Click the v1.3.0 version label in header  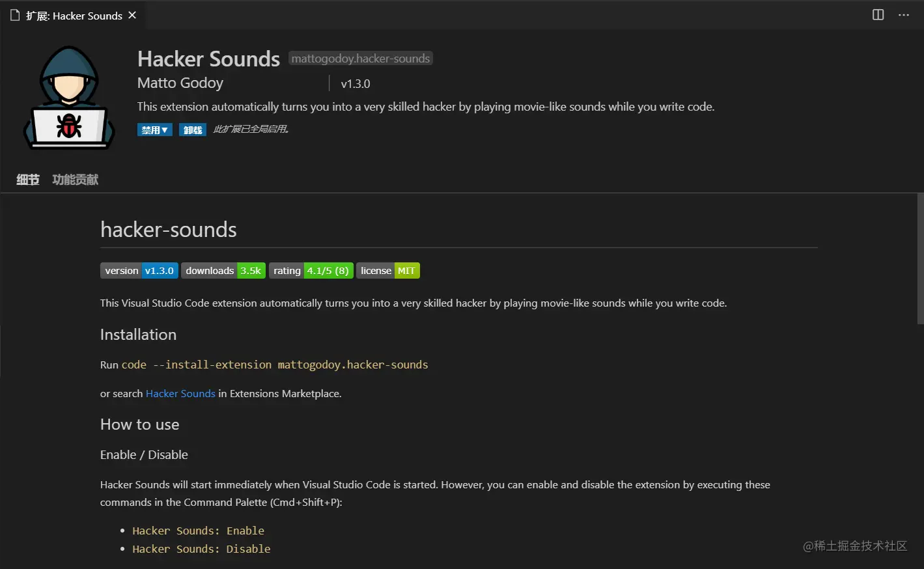point(356,84)
